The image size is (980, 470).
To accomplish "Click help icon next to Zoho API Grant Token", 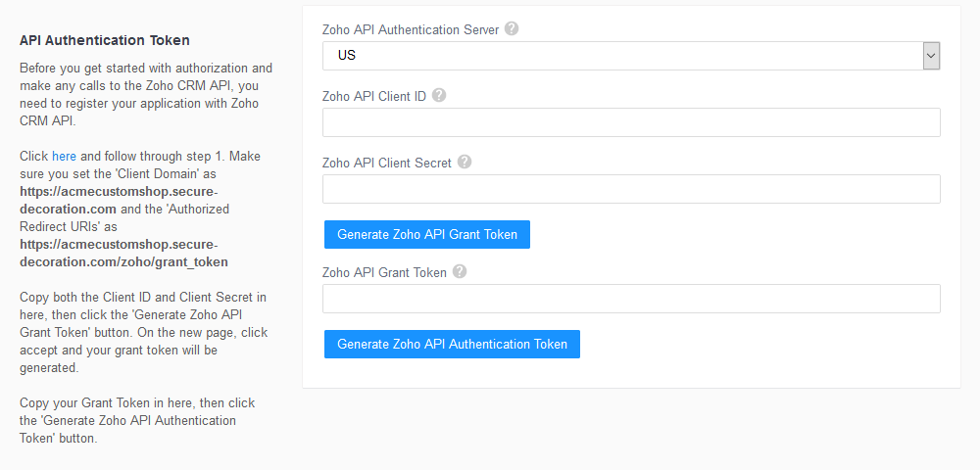I will 460,271.
